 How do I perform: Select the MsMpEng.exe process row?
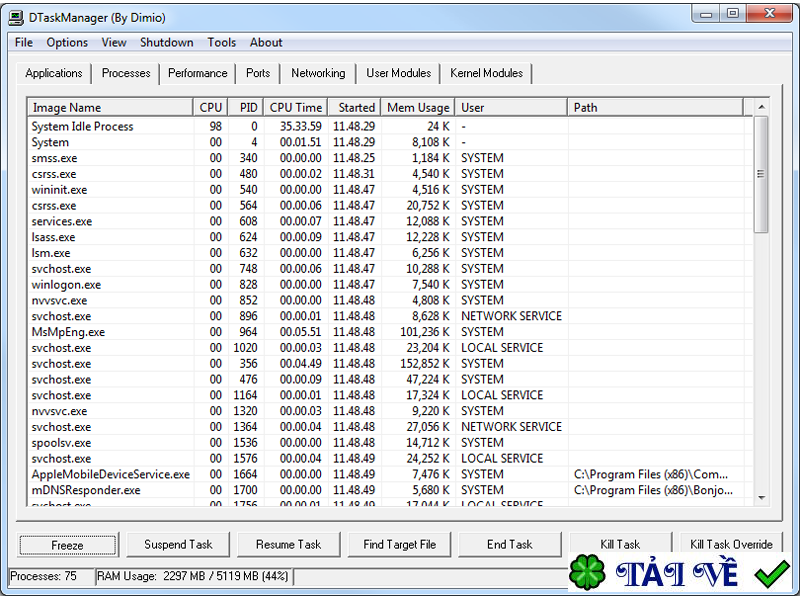[68, 332]
